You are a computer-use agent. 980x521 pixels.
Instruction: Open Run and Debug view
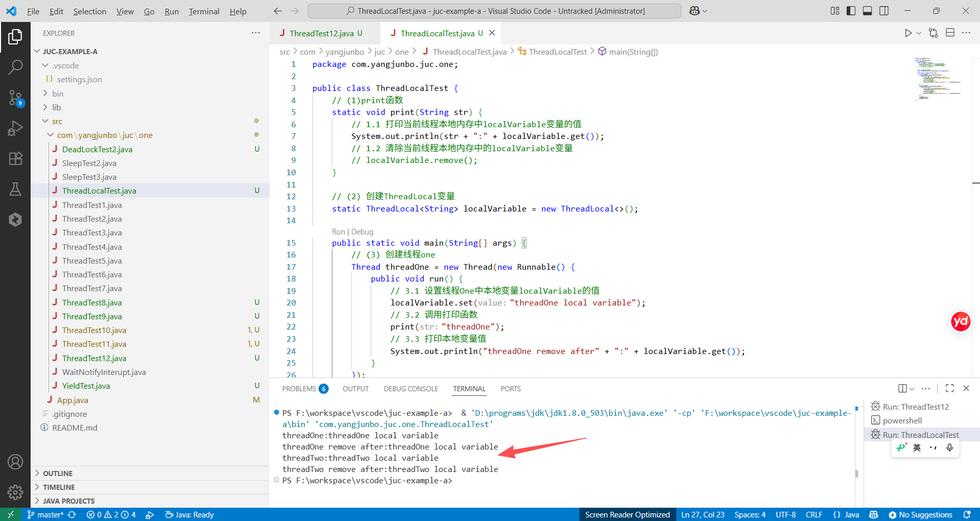15,128
